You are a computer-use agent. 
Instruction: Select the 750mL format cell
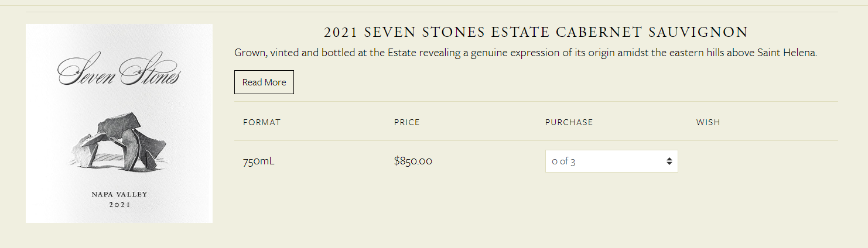point(258,161)
